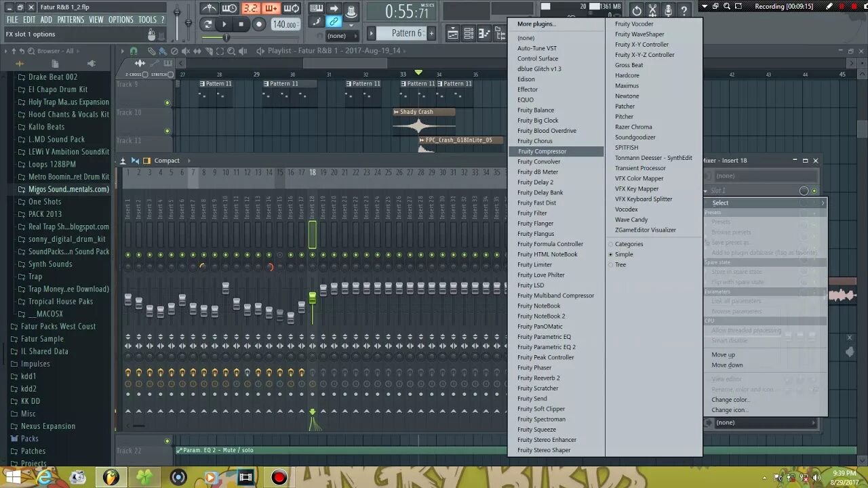Open the PATTERNS menu
The width and height of the screenshot is (868, 488).
[x=71, y=20]
